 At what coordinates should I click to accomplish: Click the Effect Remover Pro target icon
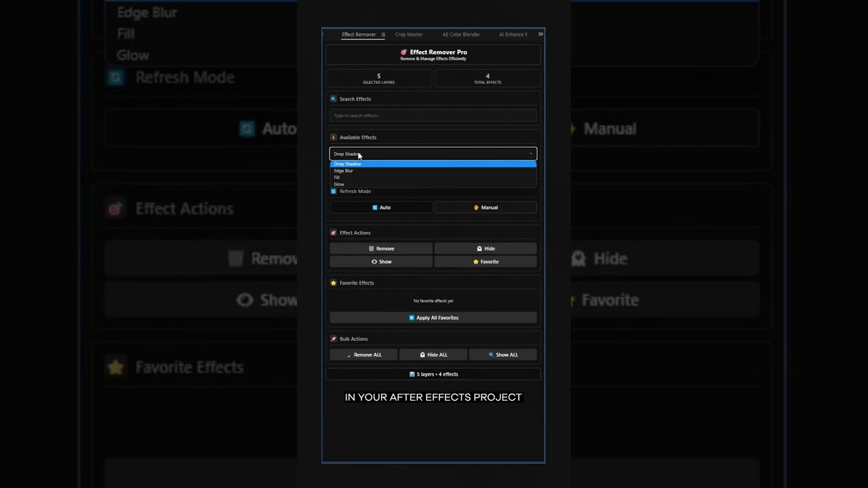(403, 52)
